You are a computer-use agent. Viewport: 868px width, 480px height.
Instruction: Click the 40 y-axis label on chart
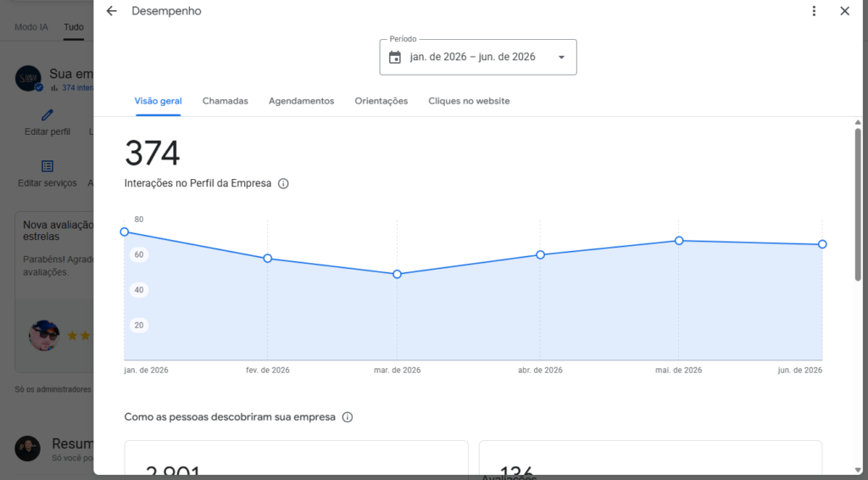point(139,289)
